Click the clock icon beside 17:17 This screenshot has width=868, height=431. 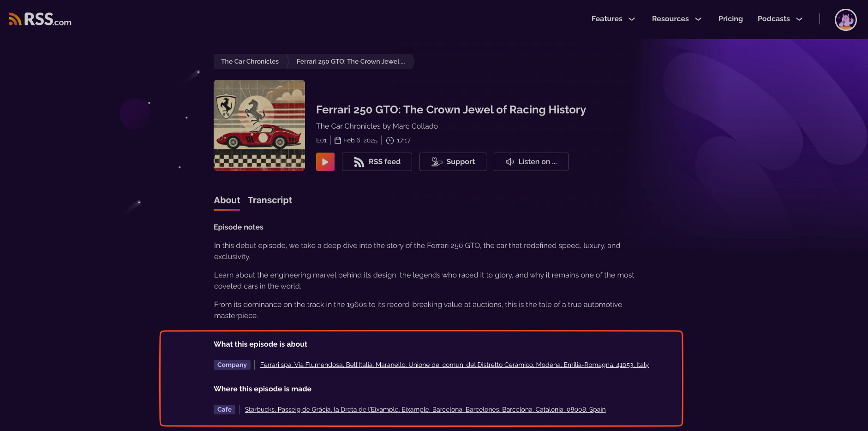click(390, 141)
